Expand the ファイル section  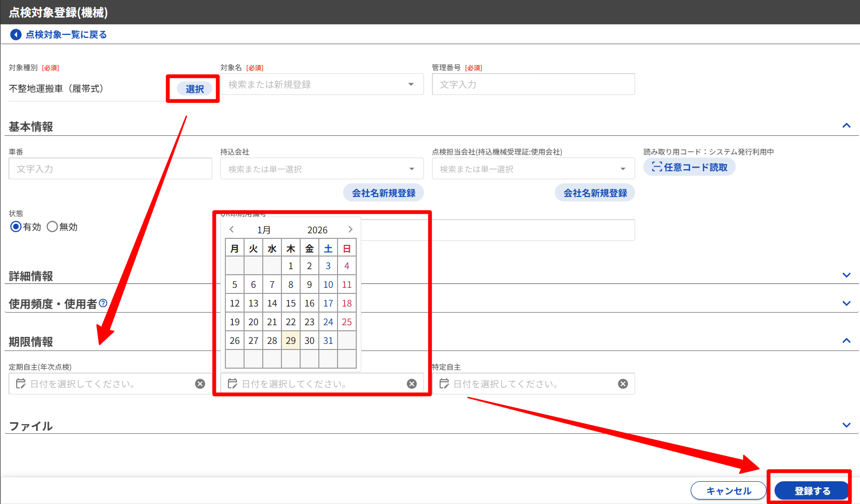846,425
